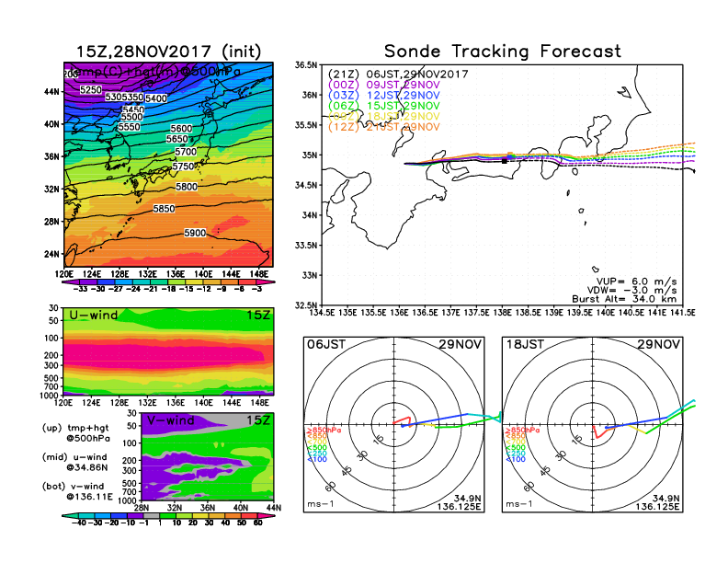Click the "(mid) u-wind @34.86N" note

coord(75,462)
